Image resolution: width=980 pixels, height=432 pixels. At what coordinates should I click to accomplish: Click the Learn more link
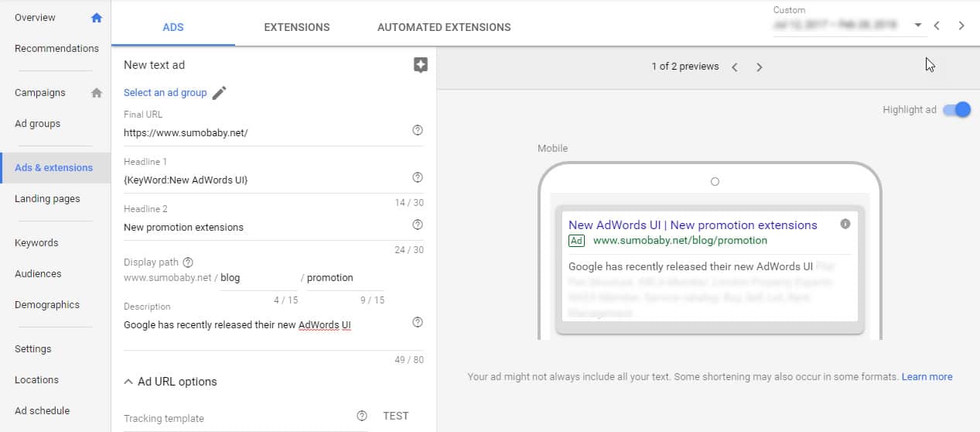(927, 377)
